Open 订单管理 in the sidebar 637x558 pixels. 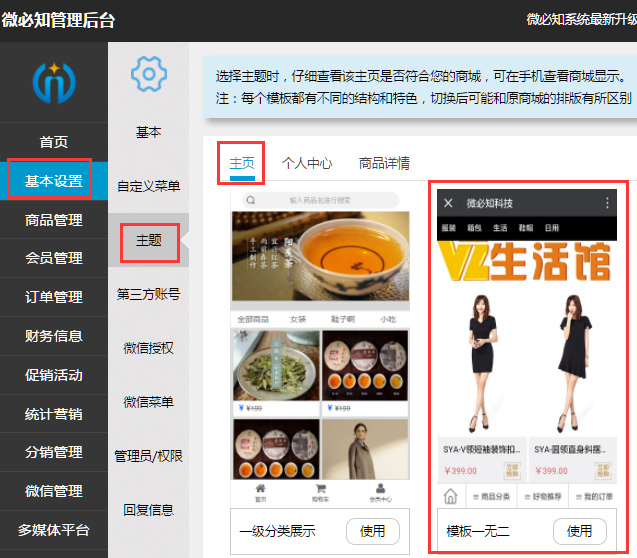click(54, 297)
